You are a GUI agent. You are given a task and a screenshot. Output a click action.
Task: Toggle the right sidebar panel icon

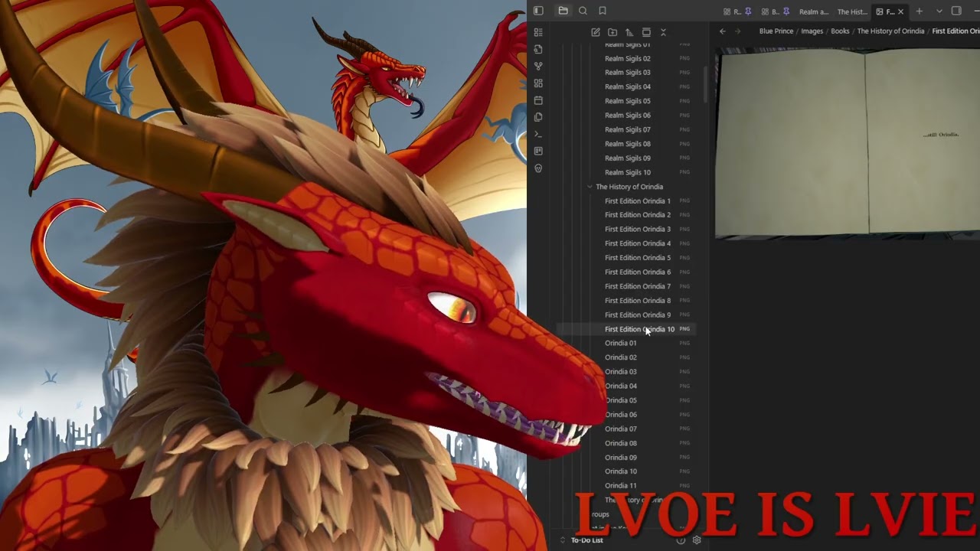pyautogui.click(x=956, y=11)
